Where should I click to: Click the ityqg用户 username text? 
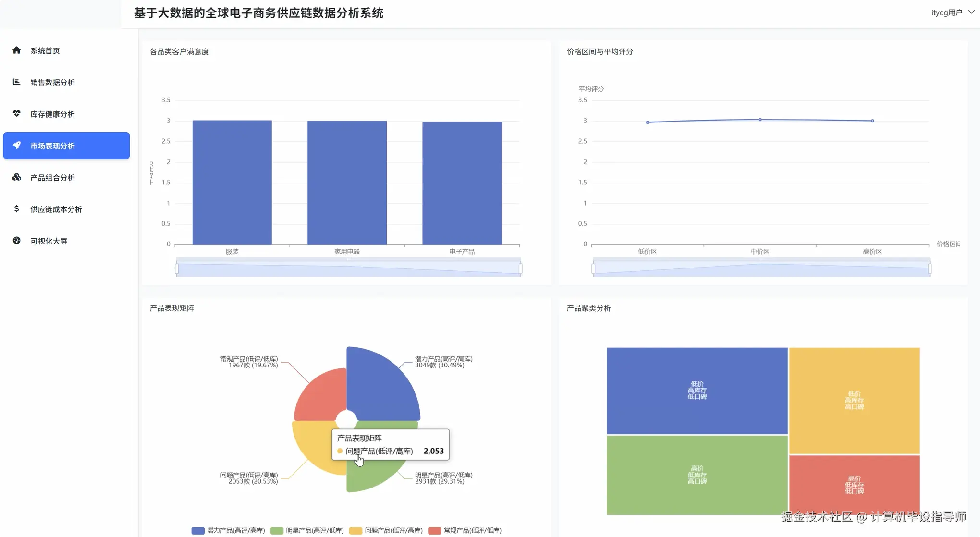coord(946,13)
